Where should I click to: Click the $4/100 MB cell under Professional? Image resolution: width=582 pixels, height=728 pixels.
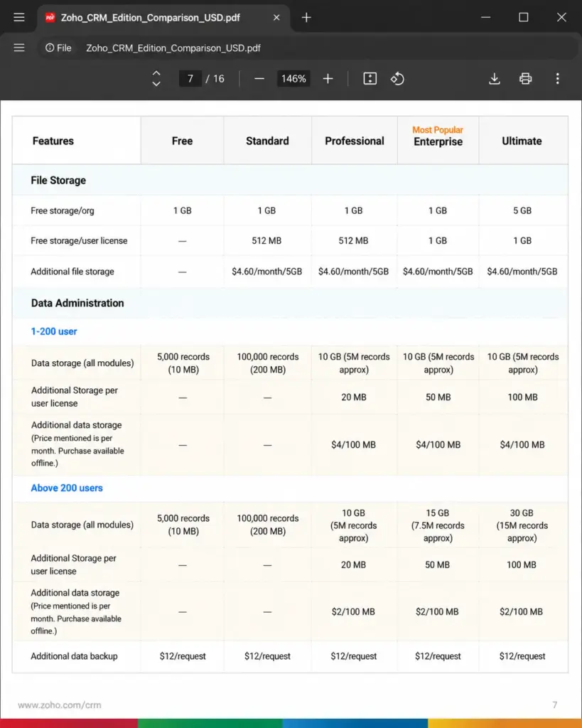pos(354,445)
